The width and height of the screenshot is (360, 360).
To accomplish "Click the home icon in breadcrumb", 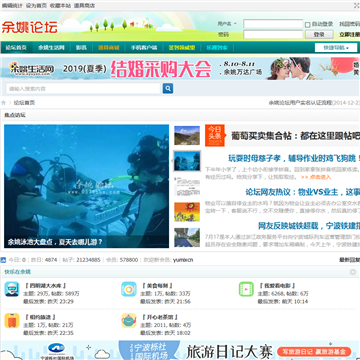I will [4, 103].
